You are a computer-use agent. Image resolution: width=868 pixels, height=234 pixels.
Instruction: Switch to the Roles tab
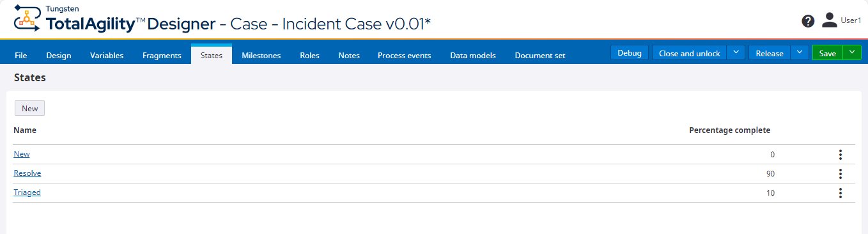pyautogui.click(x=309, y=55)
